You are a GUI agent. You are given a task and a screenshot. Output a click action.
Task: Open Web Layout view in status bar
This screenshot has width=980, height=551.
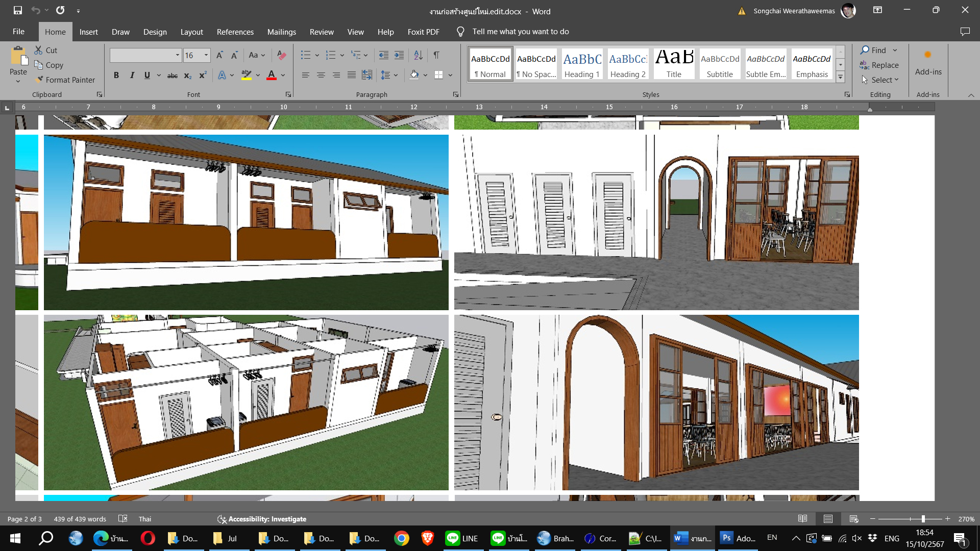(853, 519)
